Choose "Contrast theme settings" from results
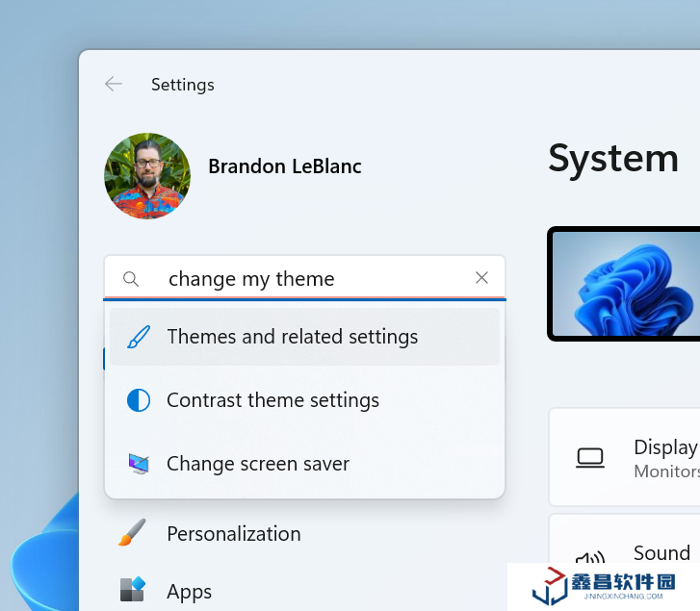This screenshot has width=700, height=611. 272,400
